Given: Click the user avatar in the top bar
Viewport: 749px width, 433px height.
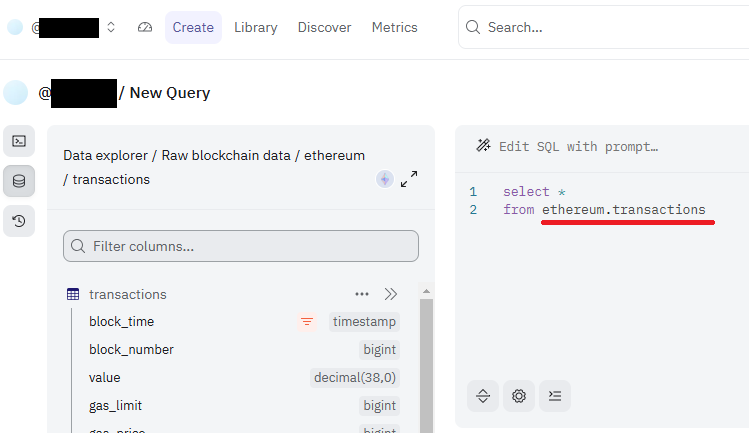Looking at the screenshot, I should pyautogui.click(x=15, y=27).
